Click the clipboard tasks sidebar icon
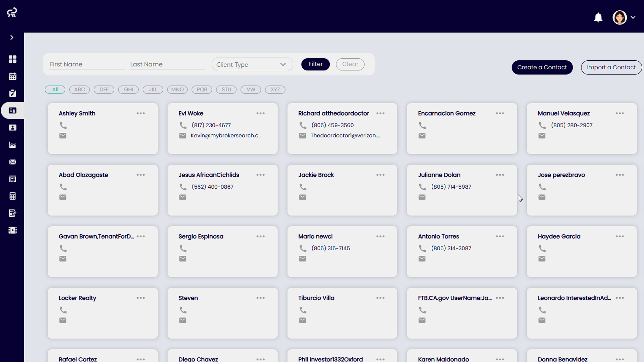This screenshot has width=644, height=362. (12, 94)
